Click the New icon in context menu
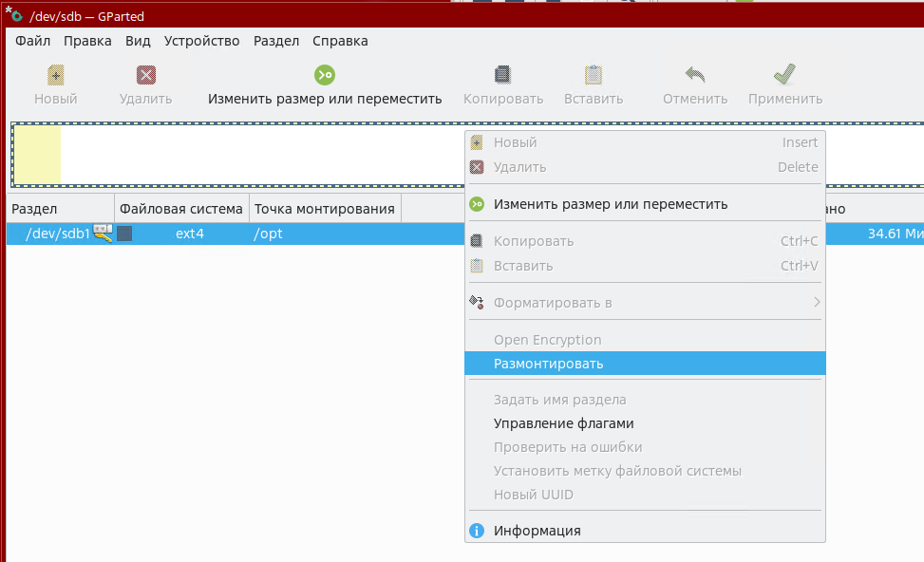This screenshot has height=562, width=924. tap(477, 142)
